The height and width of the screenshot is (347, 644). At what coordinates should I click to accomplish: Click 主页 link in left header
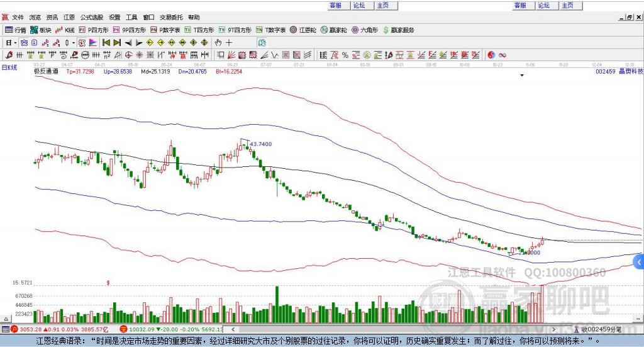coord(383,5)
